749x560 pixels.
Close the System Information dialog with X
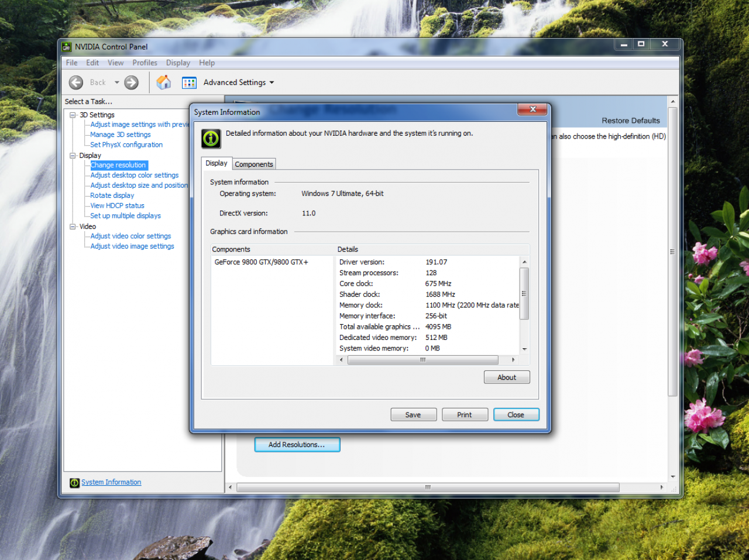[x=532, y=109]
